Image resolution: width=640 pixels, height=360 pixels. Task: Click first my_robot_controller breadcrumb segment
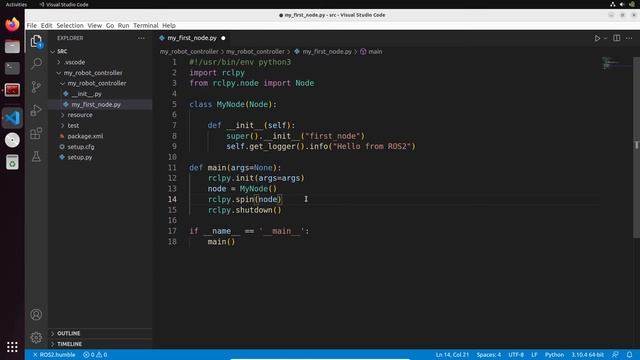click(x=189, y=52)
